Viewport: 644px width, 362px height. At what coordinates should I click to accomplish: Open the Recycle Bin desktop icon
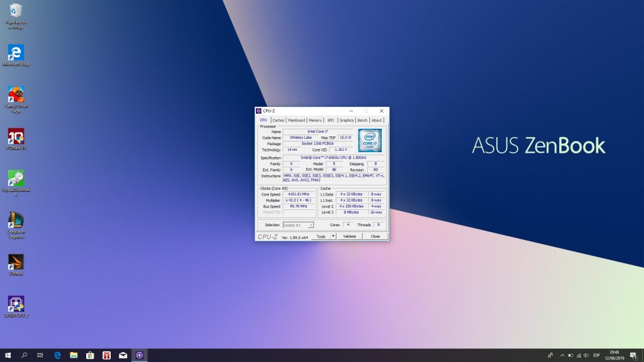pyautogui.click(x=16, y=11)
